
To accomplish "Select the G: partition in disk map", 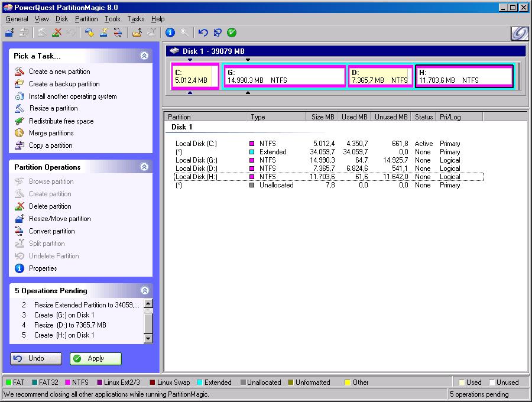I will (285, 76).
